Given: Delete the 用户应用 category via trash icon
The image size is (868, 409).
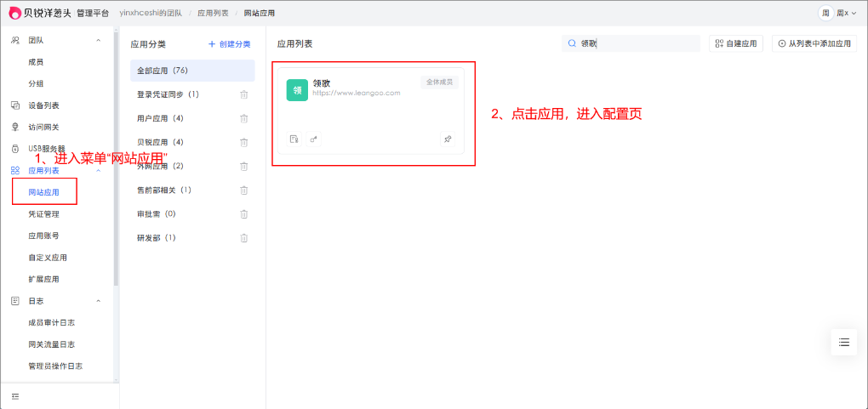Looking at the screenshot, I should 243,118.
